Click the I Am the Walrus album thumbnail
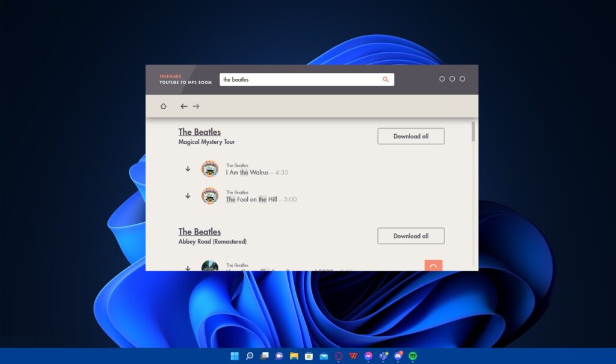Viewport: 616px width, 364px height. click(210, 168)
